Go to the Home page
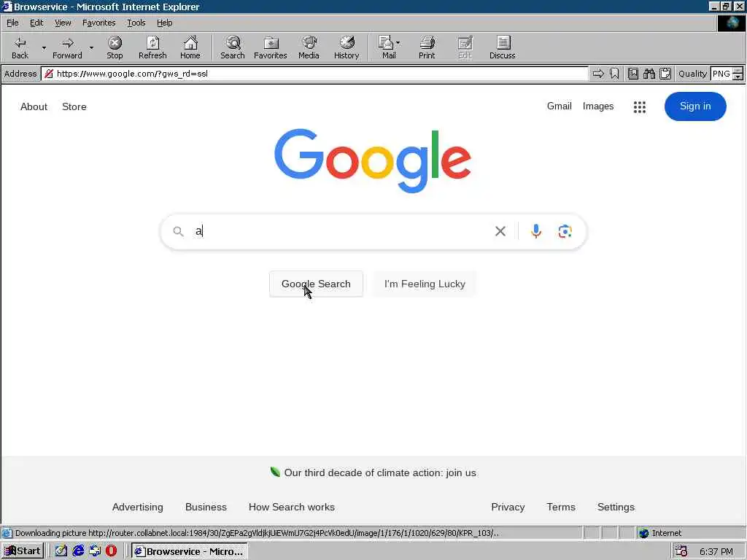 190,47
